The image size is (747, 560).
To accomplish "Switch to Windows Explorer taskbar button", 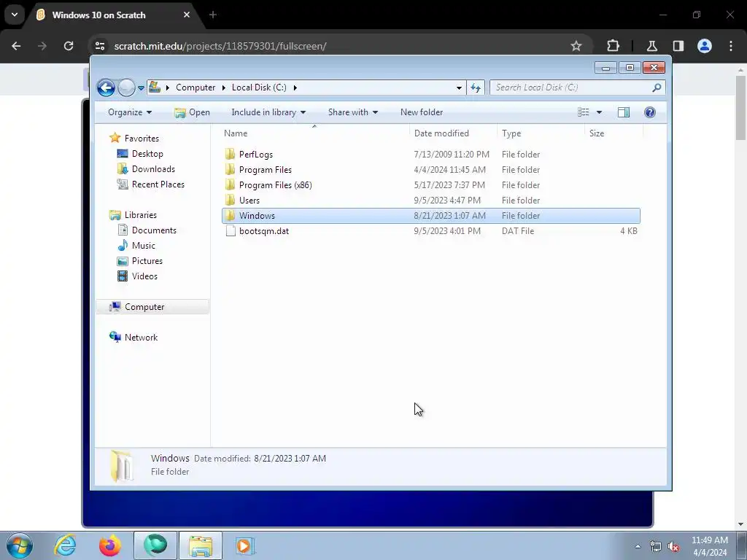I will point(201,545).
